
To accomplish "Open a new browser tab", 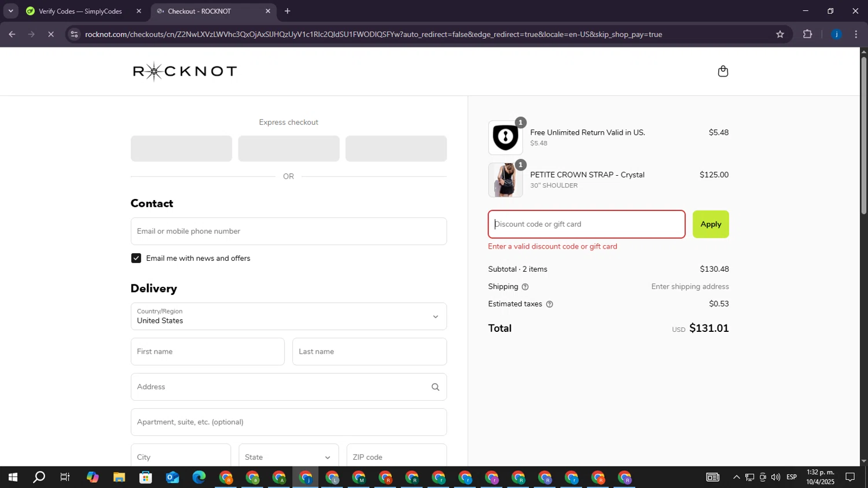I will point(288,11).
